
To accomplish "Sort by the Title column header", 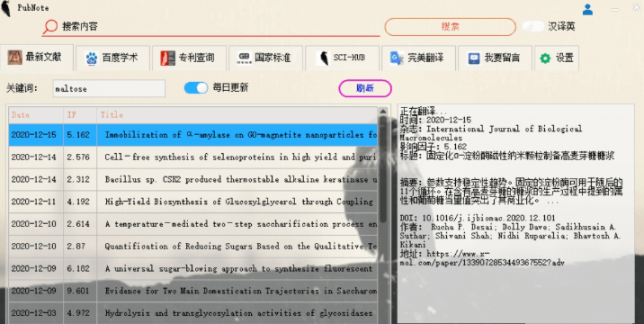I will point(237,114).
